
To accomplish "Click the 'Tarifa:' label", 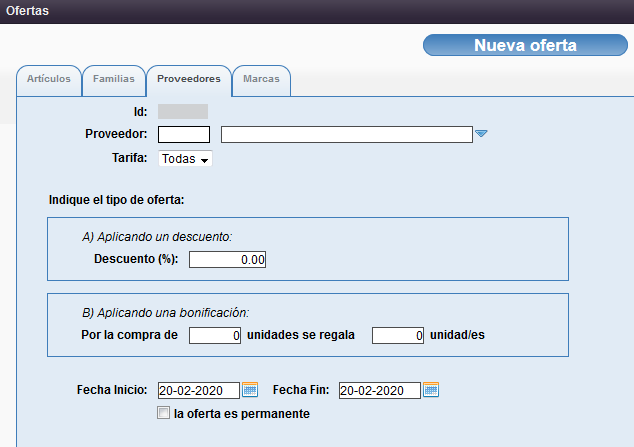I will click(130, 158).
